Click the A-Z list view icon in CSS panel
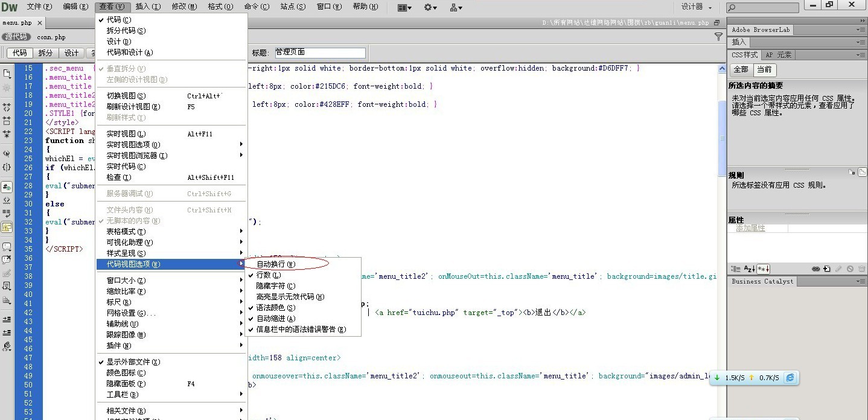 [x=749, y=269]
